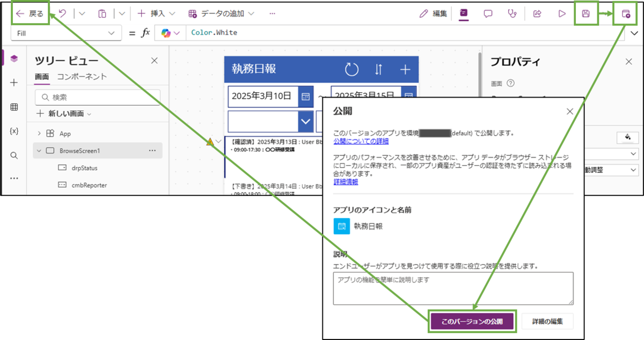This screenshot has width=644, height=340.
Task: Click the plus insert sidebar icon
Action: pyautogui.click(x=14, y=83)
